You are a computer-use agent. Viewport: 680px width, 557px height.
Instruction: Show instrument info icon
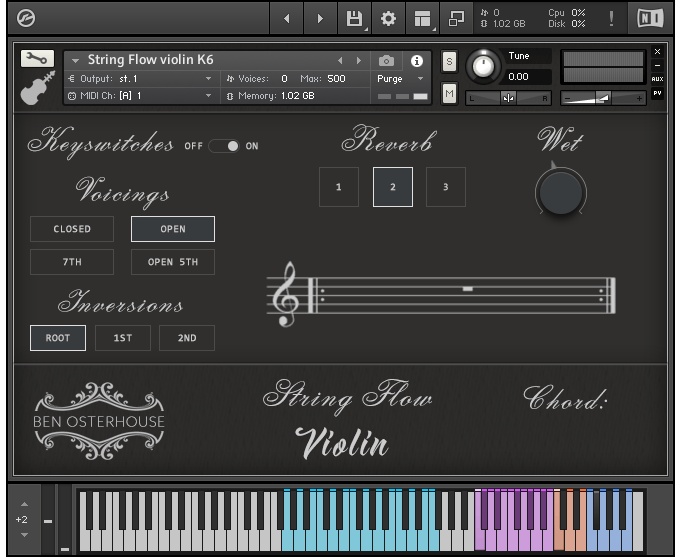point(417,61)
